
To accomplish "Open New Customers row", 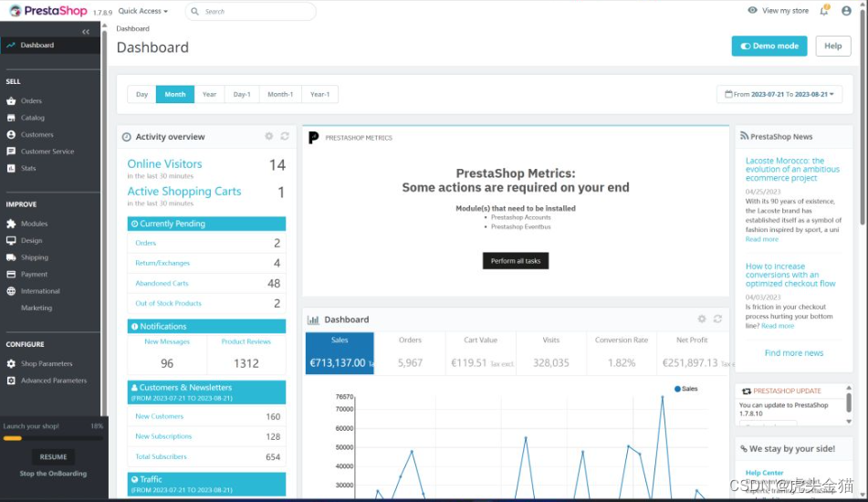I will [x=206, y=416].
